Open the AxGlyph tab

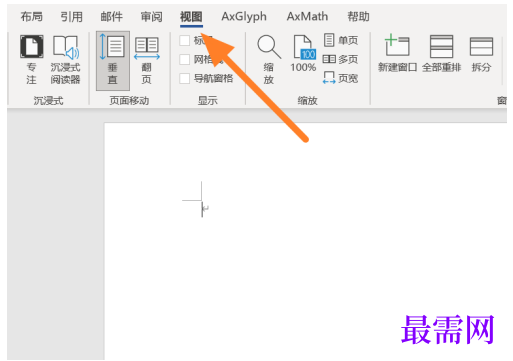click(x=244, y=17)
